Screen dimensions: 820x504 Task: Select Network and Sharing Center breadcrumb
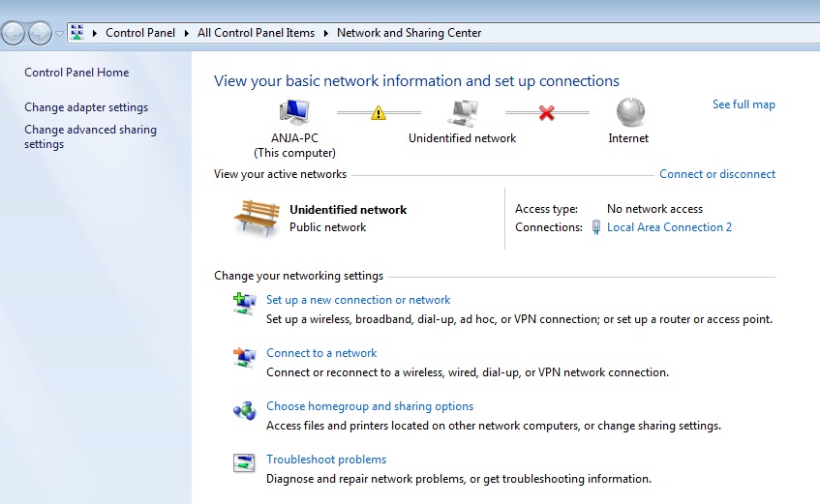(409, 33)
